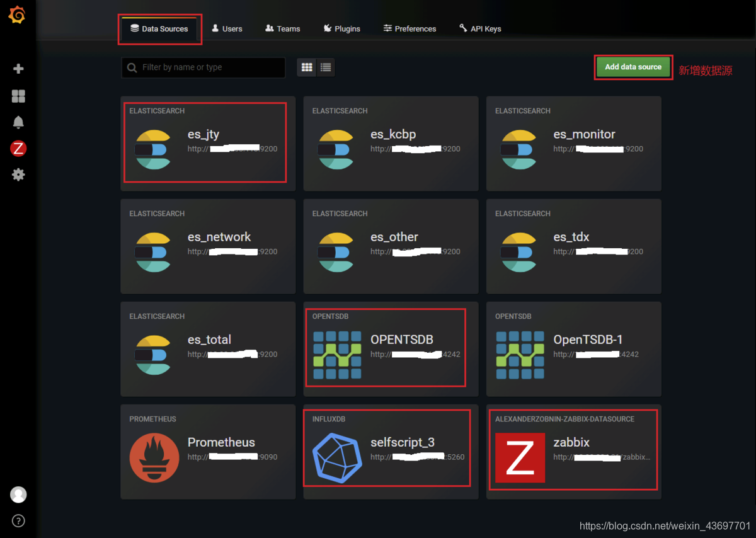Click the Add data source button

click(x=633, y=67)
